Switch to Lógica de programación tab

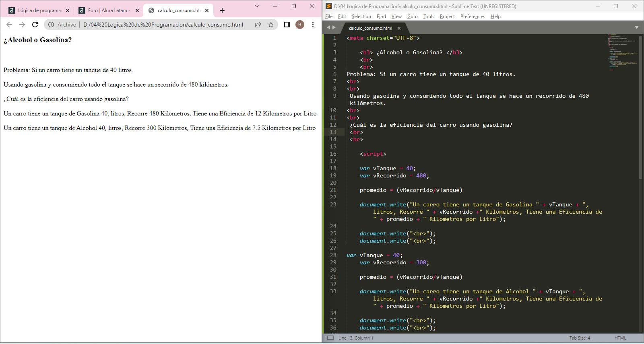tap(39, 10)
